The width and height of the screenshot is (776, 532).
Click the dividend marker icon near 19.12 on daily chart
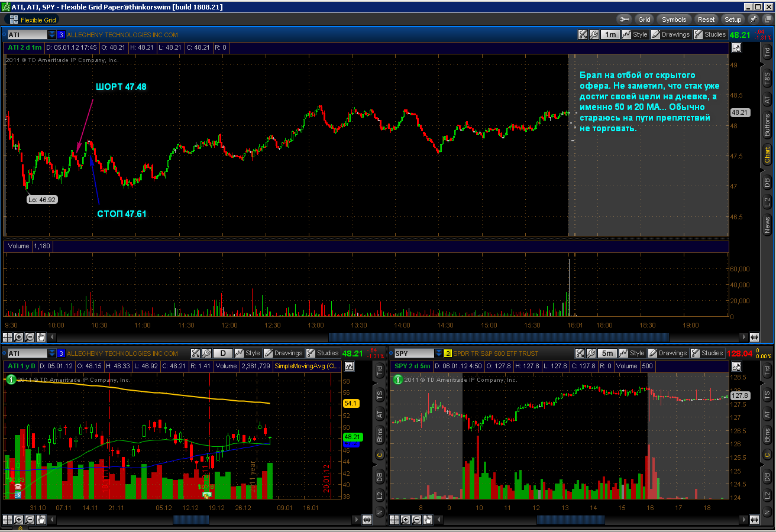[x=206, y=494]
